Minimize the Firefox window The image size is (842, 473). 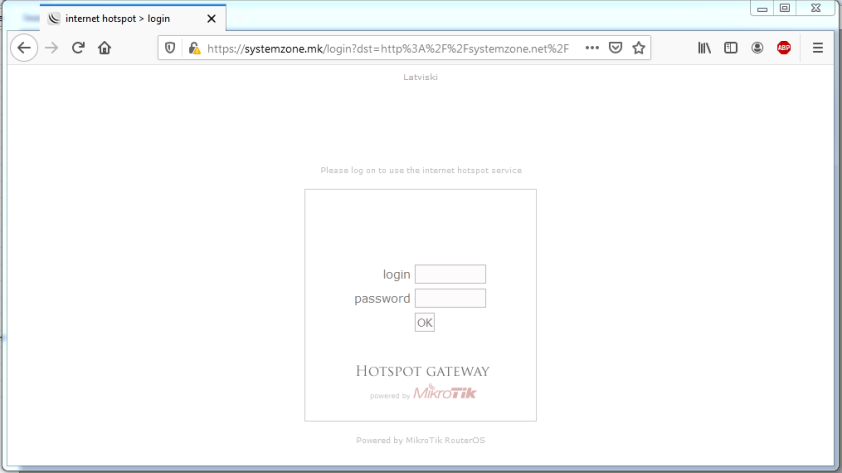[x=761, y=8]
